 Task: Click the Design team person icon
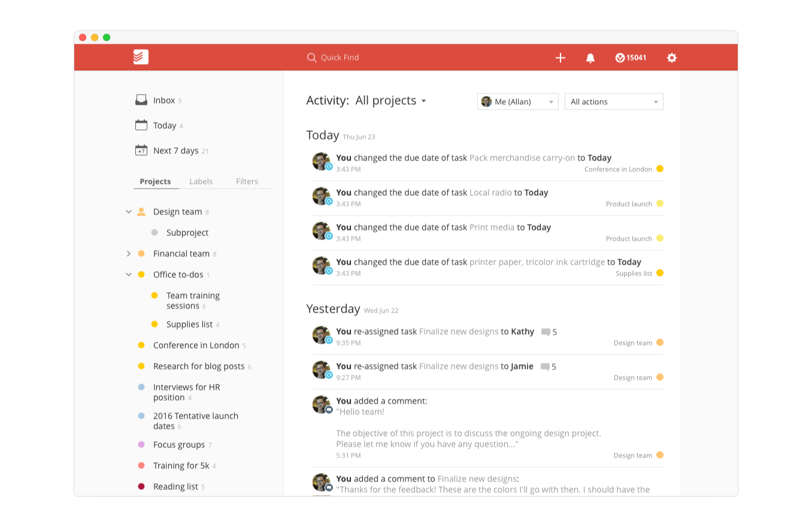[141, 211]
